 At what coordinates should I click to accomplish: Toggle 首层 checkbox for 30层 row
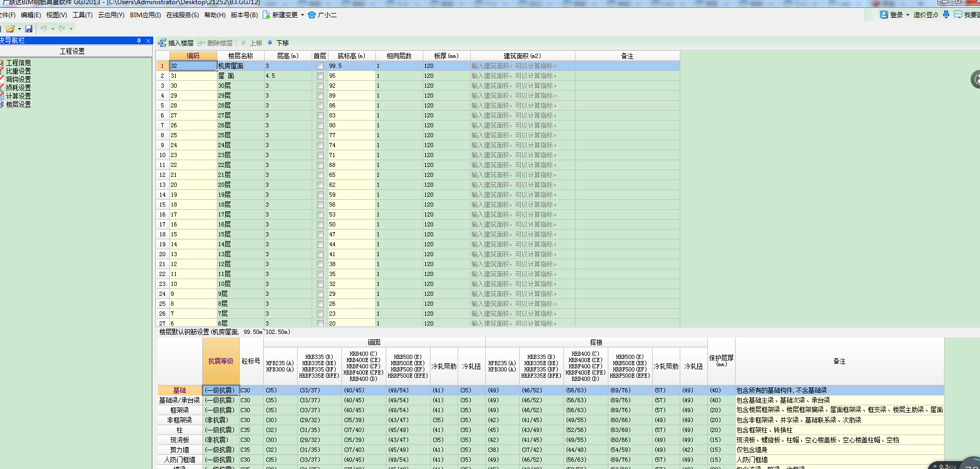point(320,86)
